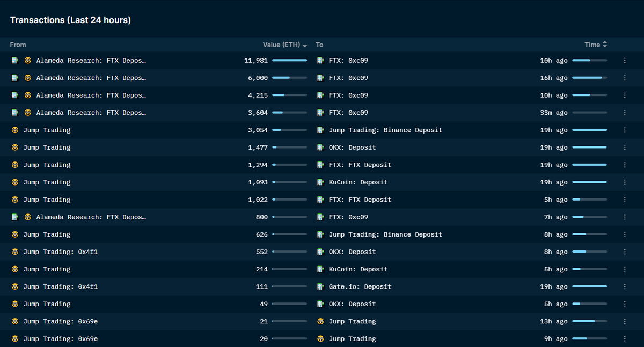Screen dimensions: 644x347
Task: Open Gate.io: Deposit recipient link
Action: 360,286
